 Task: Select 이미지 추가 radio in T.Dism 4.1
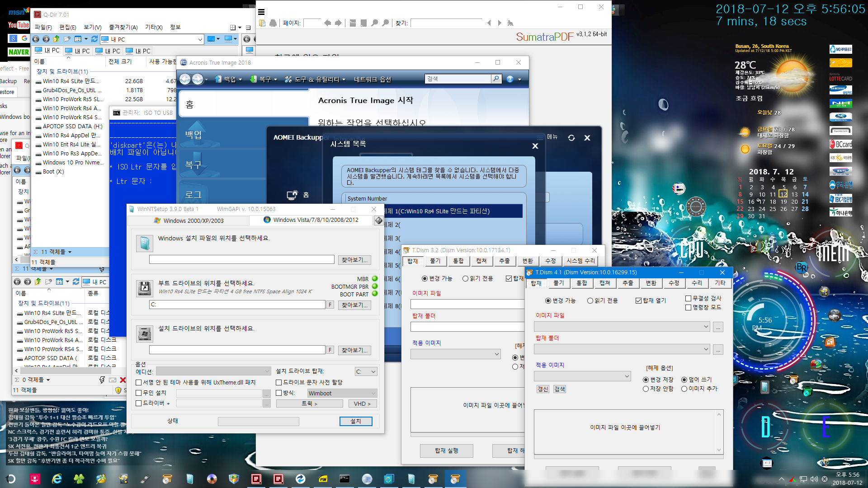click(x=684, y=389)
